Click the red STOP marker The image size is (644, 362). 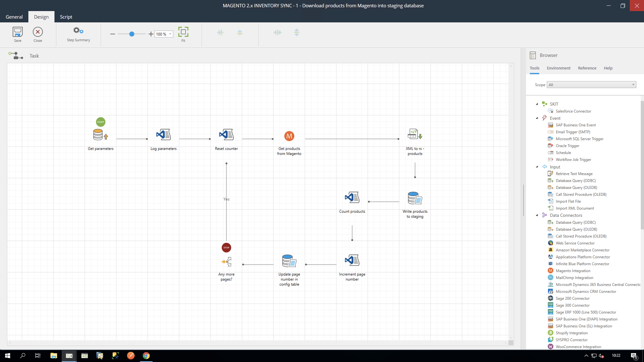(x=226, y=248)
